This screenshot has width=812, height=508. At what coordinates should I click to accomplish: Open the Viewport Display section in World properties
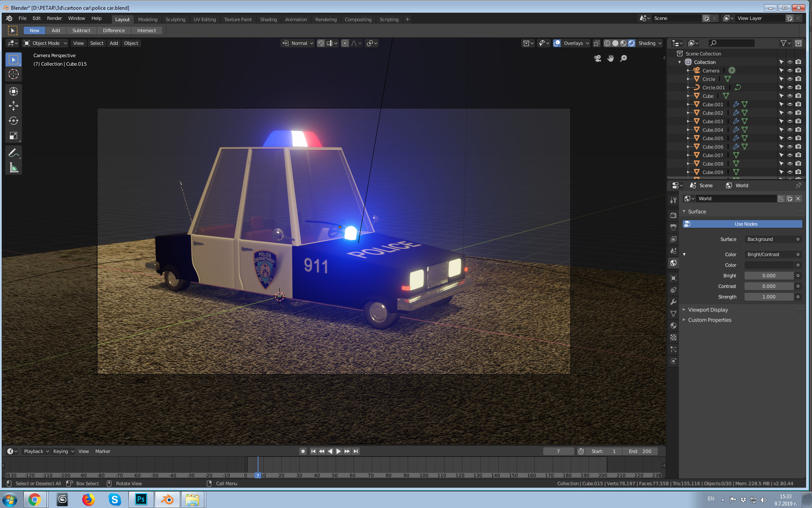[708, 310]
